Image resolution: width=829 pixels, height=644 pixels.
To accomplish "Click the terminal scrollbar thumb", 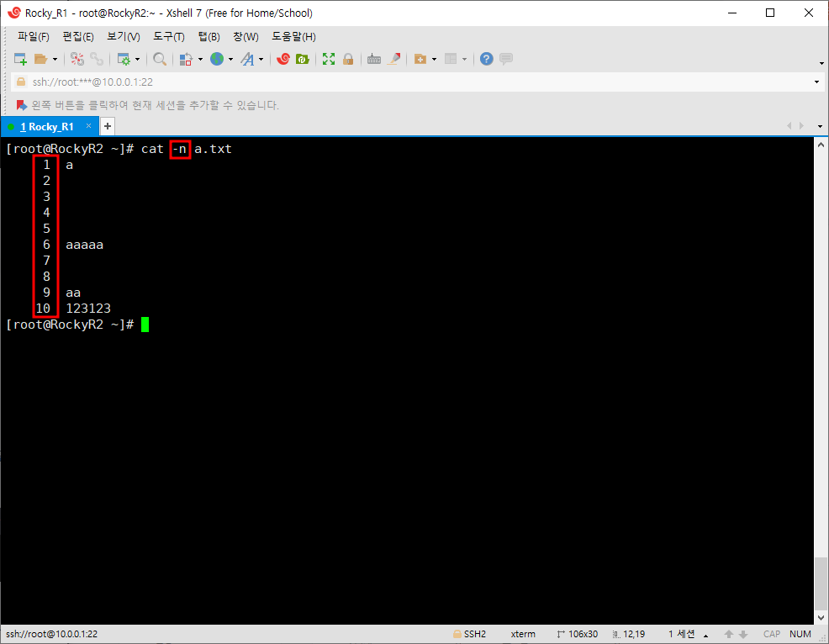I will point(821,583).
